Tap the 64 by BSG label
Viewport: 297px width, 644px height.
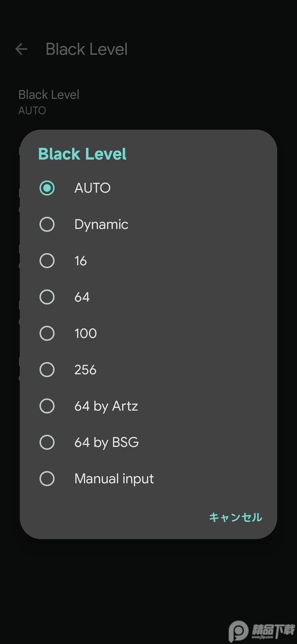(x=106, y=443)
